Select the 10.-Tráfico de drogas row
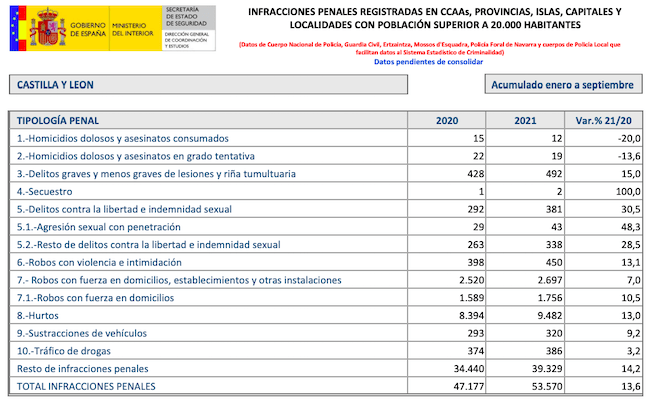This screenshot has height=400, width=650. pyautogui.click(x=65, y=351)
